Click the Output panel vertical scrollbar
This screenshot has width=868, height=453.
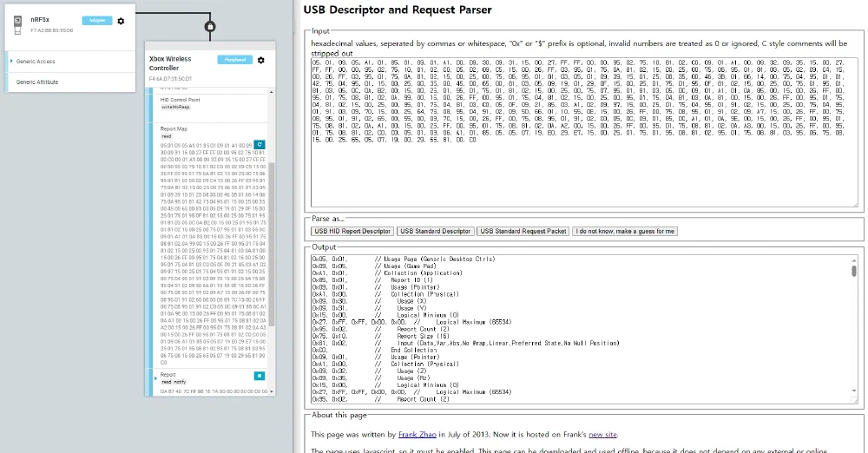[x=853, y=330]
